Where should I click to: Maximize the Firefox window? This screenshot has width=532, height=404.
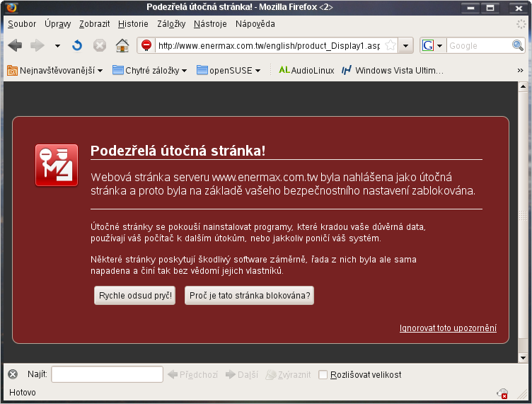point(490,8)
